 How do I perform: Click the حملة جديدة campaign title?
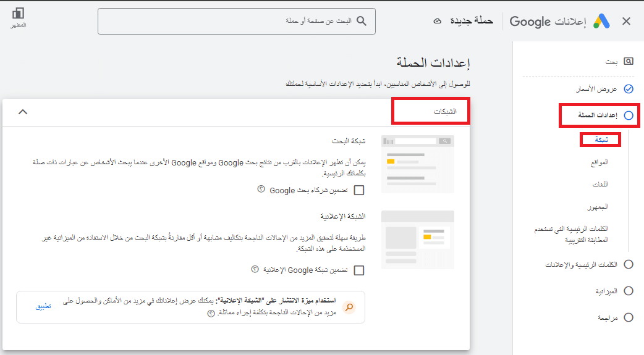(472, 20)
